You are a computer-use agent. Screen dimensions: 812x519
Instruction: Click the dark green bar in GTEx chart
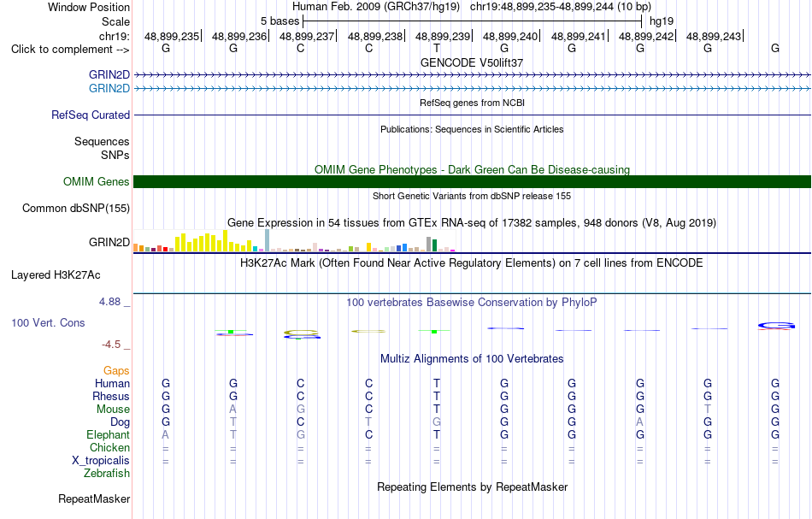coord(434,245)
